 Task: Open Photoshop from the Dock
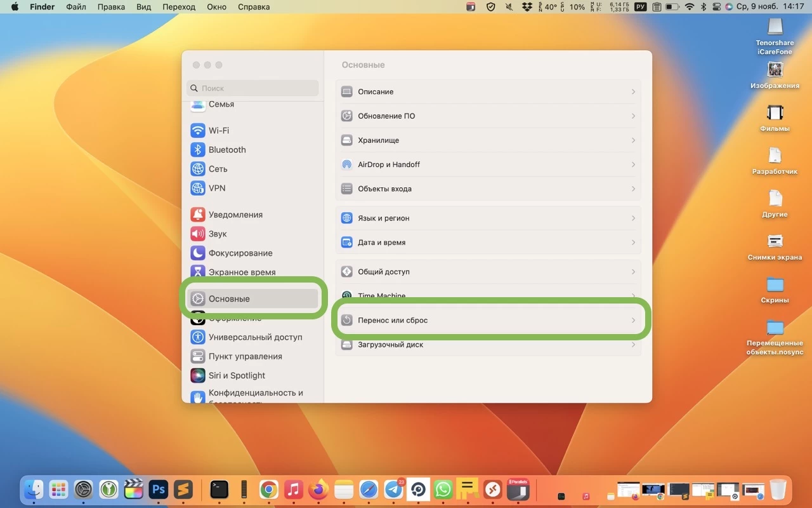pyautogui.click(x=158, y=490)
